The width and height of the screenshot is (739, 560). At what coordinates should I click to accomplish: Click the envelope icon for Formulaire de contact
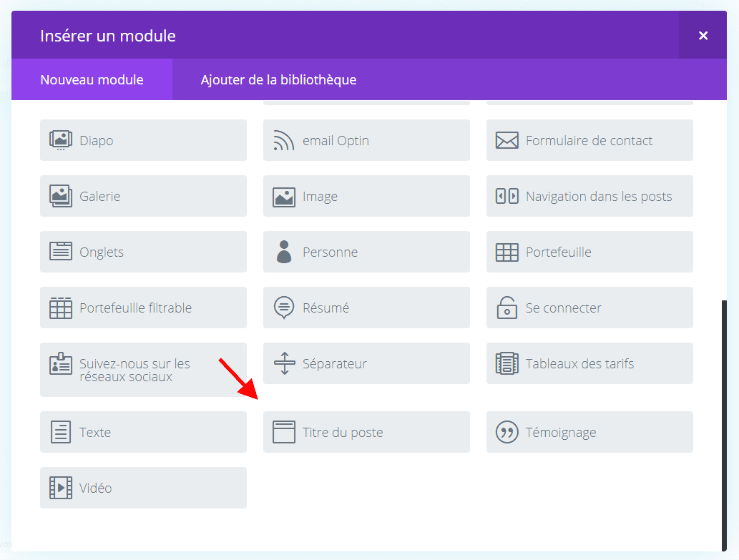[506, 140]
